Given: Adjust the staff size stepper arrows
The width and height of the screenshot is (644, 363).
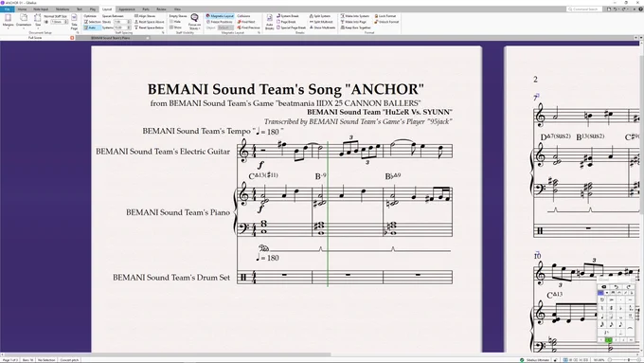Looking at the screenshot, I should point(66,22).
